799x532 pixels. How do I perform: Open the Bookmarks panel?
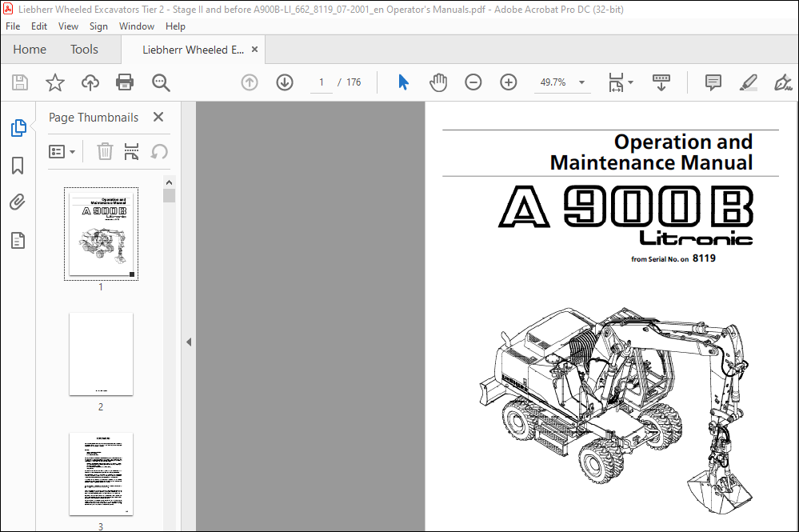coord(18,166)
